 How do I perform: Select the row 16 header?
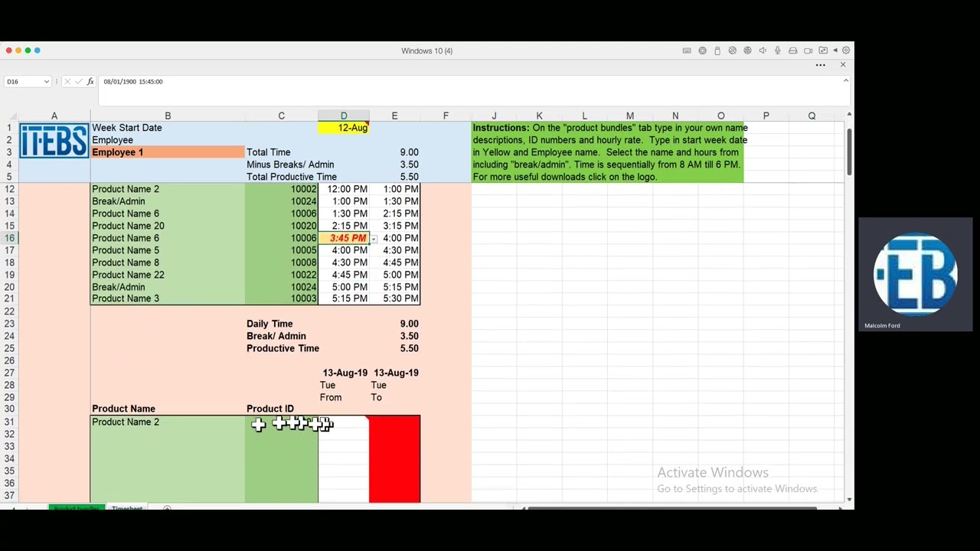point(8,238)
